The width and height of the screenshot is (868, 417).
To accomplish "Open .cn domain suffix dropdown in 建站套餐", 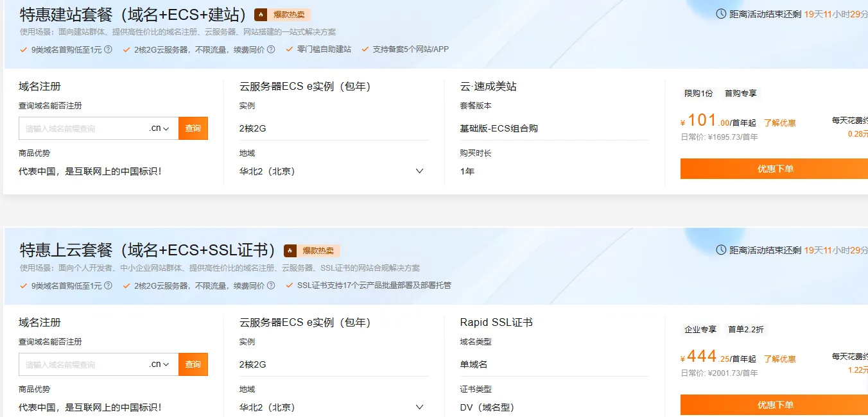I will [x=160, y=128].
